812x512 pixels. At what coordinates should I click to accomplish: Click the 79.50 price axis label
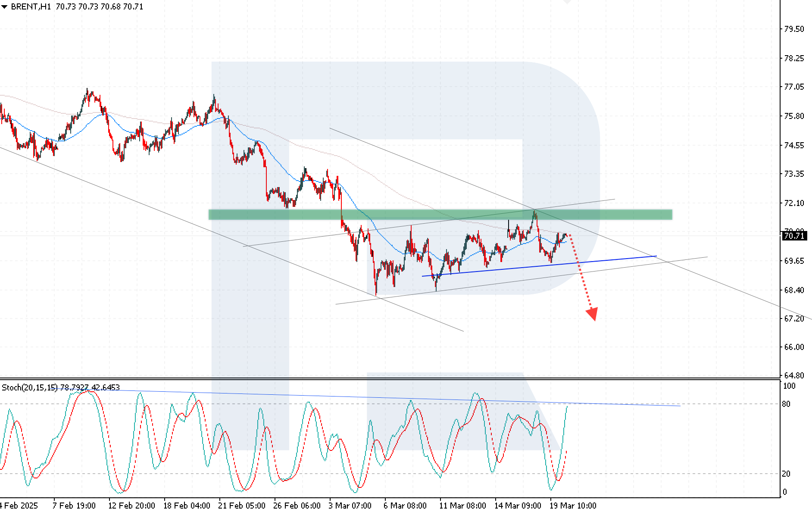click(x=794, y=29)
